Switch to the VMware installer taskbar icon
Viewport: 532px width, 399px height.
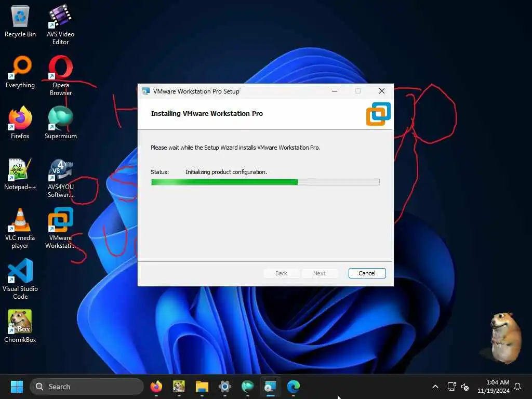[270, 387]
